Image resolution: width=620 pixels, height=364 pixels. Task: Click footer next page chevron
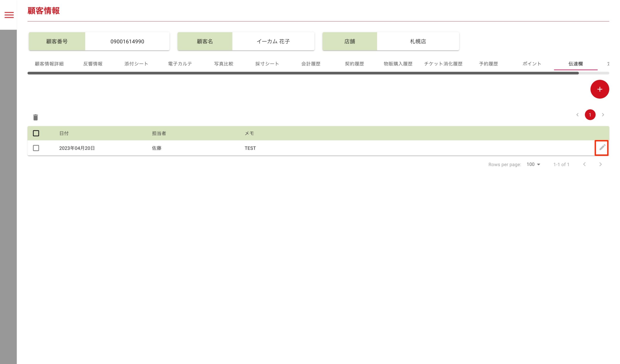point(600,164)
